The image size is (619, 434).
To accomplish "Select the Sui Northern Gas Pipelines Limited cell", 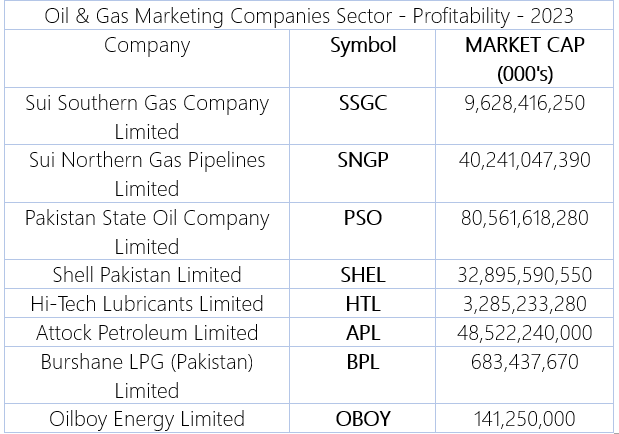I will coord(147,174).
